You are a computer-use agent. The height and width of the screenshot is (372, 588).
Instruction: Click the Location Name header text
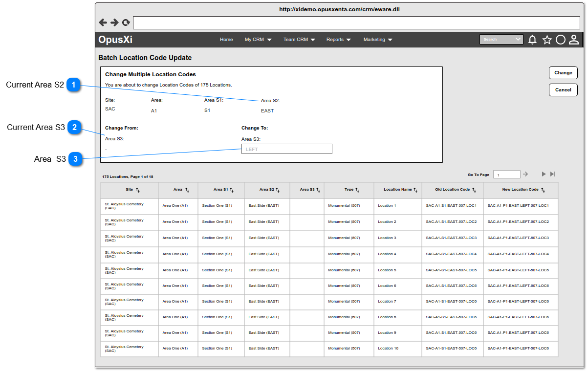point(398,190)
